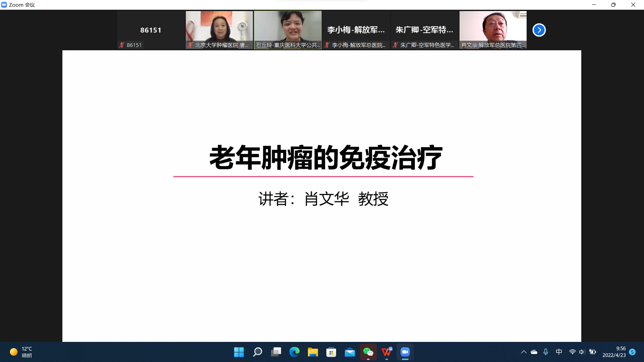
Task: Open notification center badge showing 5
Action: point(632,352)
